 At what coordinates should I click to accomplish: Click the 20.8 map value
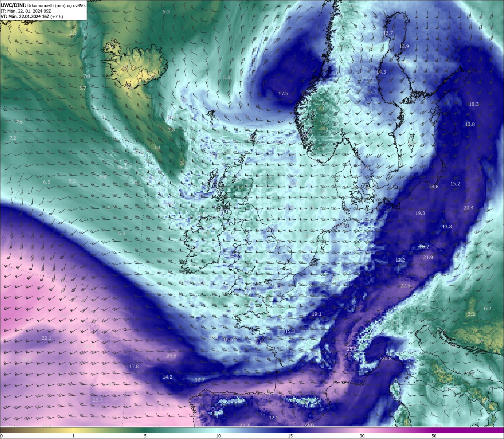tap(387, 359)
